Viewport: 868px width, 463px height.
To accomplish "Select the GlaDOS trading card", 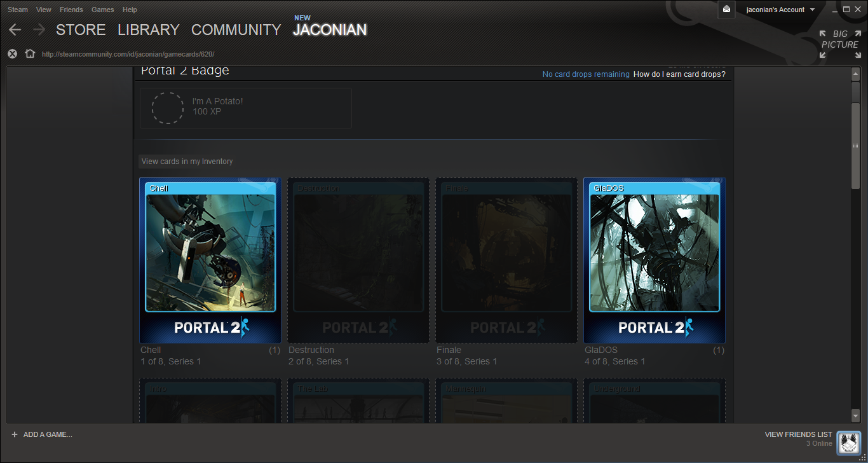I will point(654,260).
